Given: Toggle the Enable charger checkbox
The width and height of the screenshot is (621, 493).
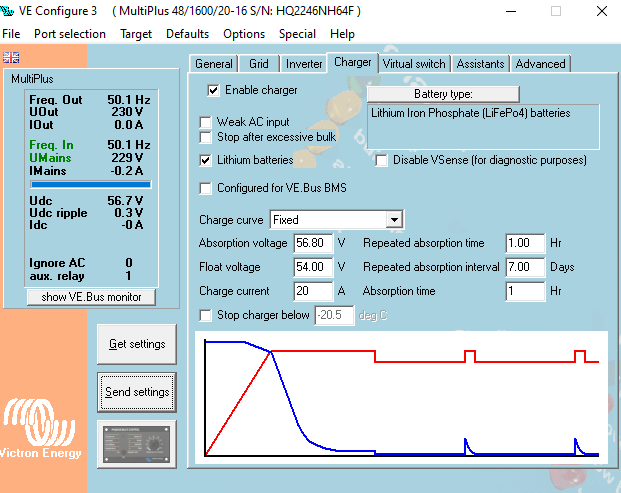Looking at the screenshot, I should point(213,90).
